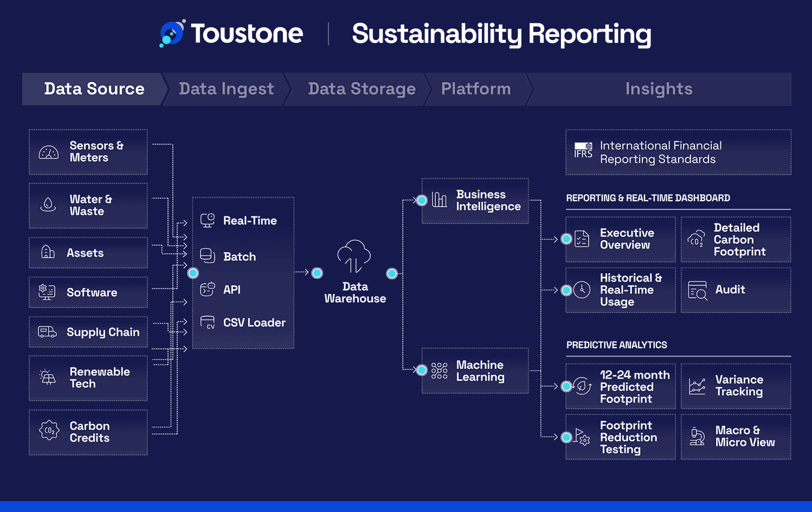Click the Real-Time ingest label
Viewport: 812px width, 512px height.
pyautogui.click(x=250, y=221)
